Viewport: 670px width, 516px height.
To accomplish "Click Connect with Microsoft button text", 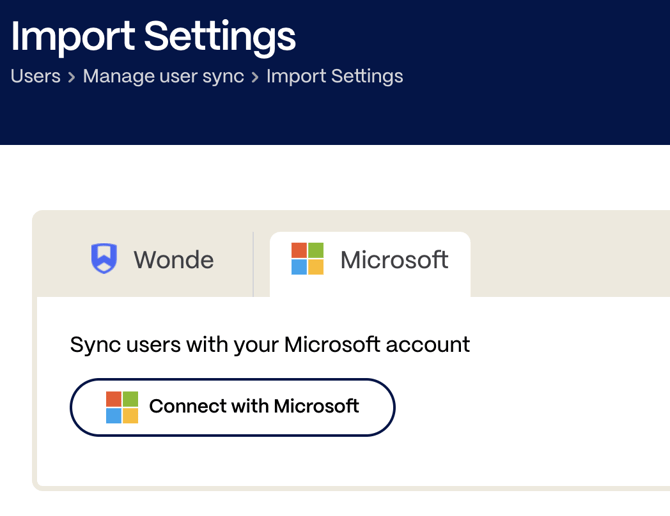I will [x=254, y=406].
